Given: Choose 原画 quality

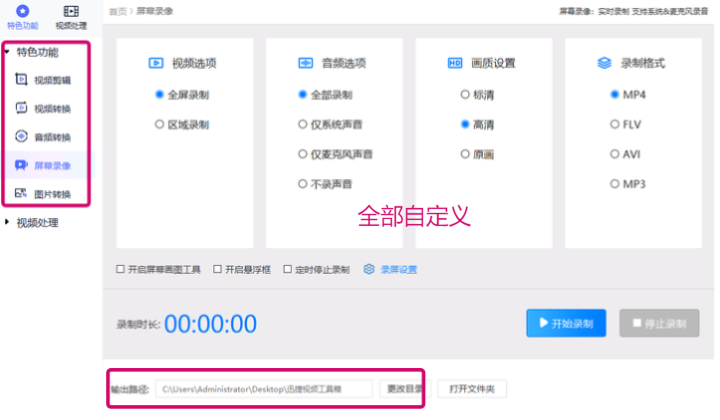Looking at the screenshot, I should pos(477,154).
